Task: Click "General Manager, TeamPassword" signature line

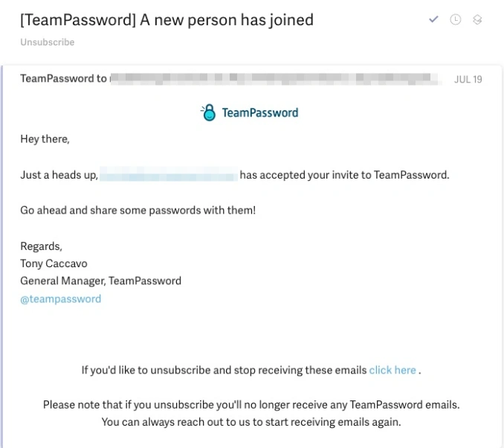Action: (100, 281)
